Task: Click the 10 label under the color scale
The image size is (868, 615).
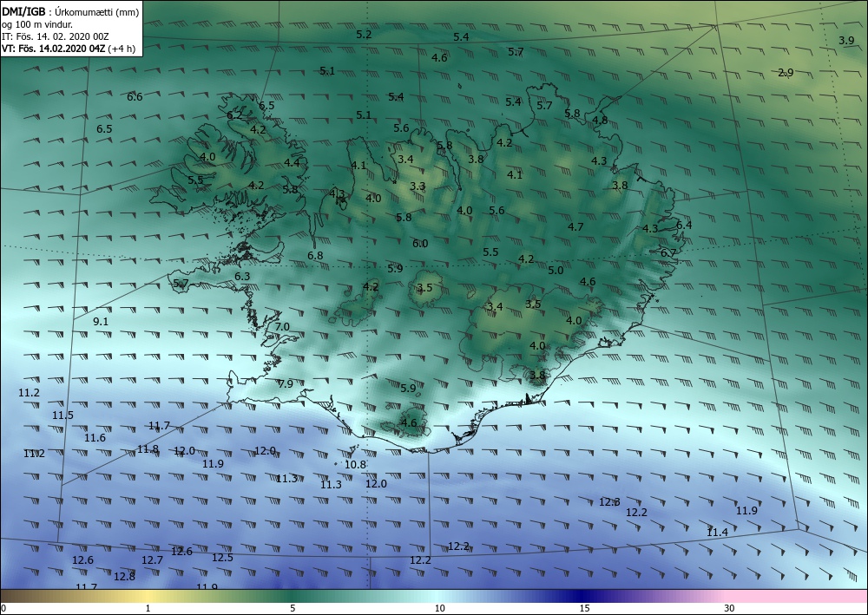Action: pyautogui.click(x=439, y=608)
